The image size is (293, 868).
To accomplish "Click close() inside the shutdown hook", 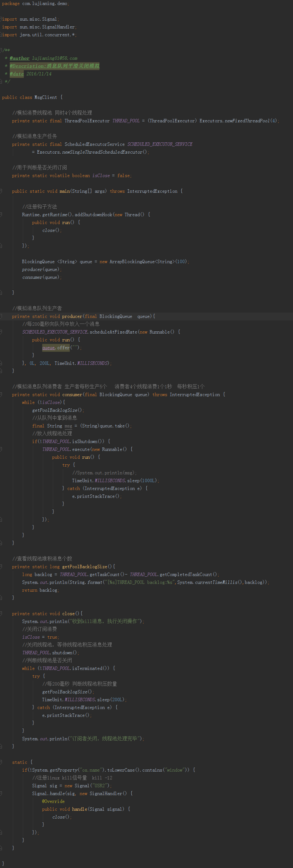I will pyautogui.click(x=51, y=231).
